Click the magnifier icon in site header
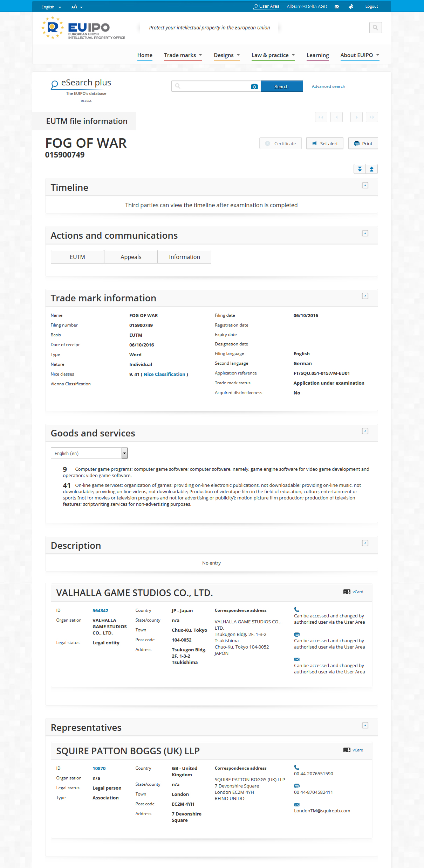This screenshot has height=868, width=424. (375, 28)
